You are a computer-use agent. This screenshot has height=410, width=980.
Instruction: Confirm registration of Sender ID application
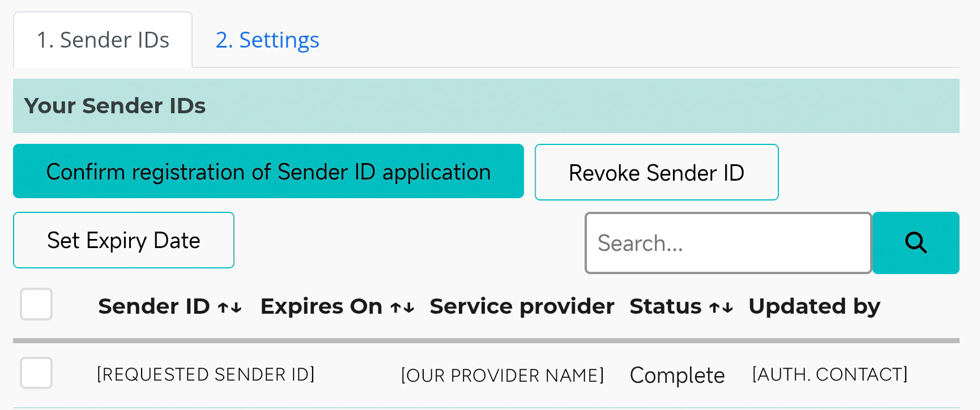pos(269,171)
